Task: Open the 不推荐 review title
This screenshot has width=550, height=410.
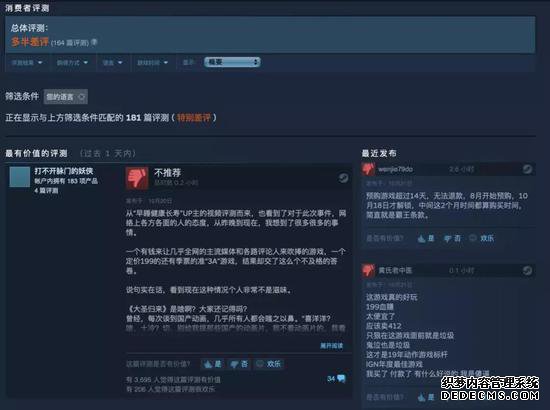Action: coord(168,173)
